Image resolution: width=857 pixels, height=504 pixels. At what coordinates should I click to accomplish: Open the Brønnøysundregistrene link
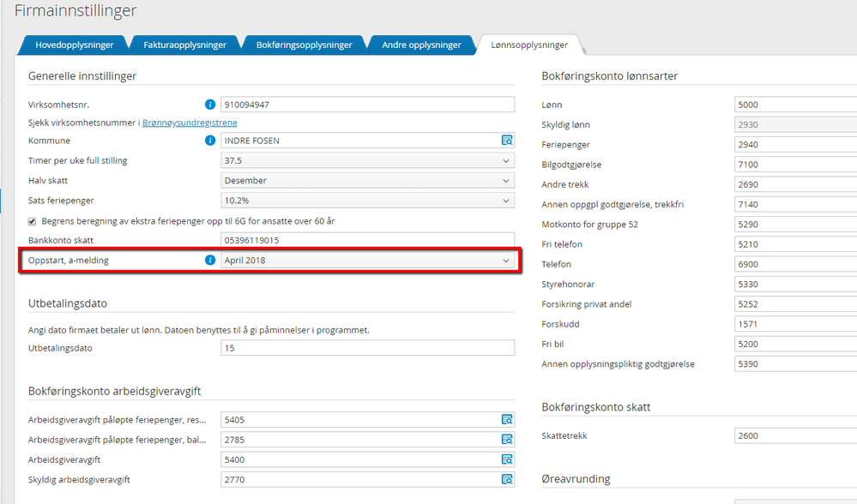190,123
